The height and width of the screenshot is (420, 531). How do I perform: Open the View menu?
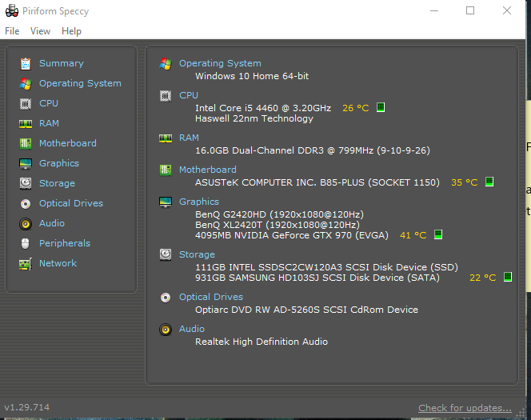point(40,31)
